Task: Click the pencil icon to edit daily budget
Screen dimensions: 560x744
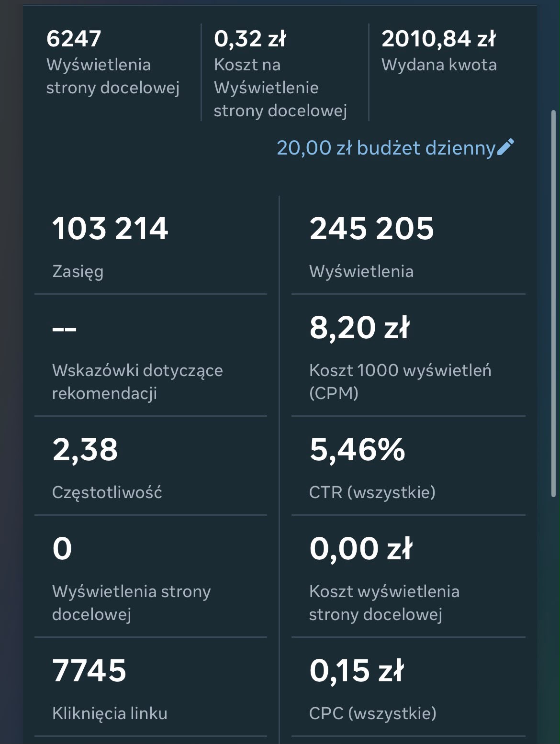Action: click(505, 147)
